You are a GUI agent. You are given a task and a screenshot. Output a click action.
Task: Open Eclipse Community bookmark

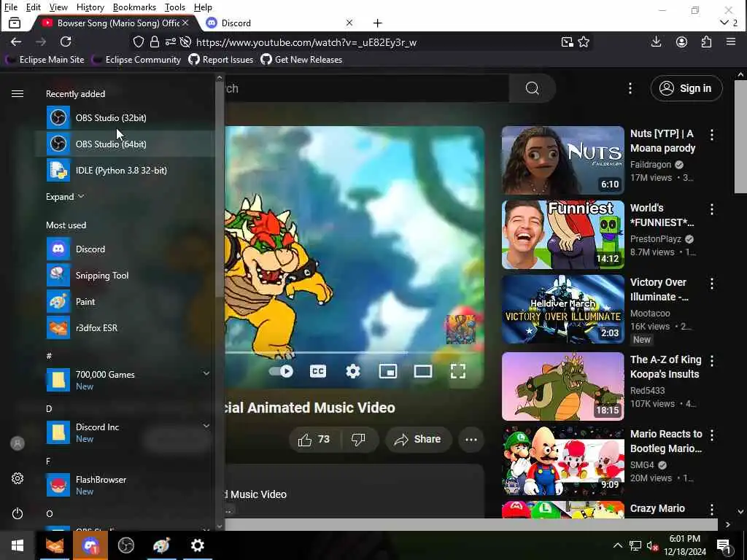click(x=136, y=60)
